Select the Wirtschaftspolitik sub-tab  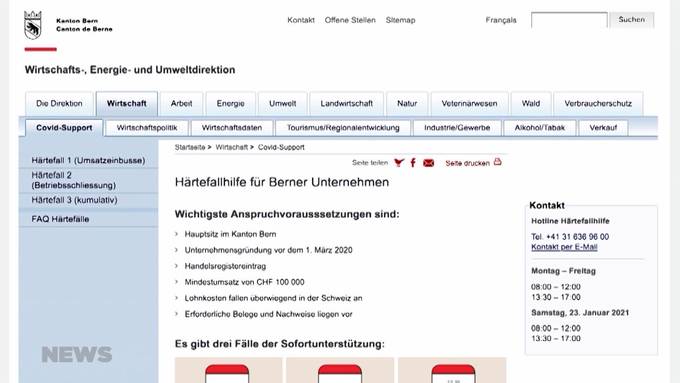(147, 128)
